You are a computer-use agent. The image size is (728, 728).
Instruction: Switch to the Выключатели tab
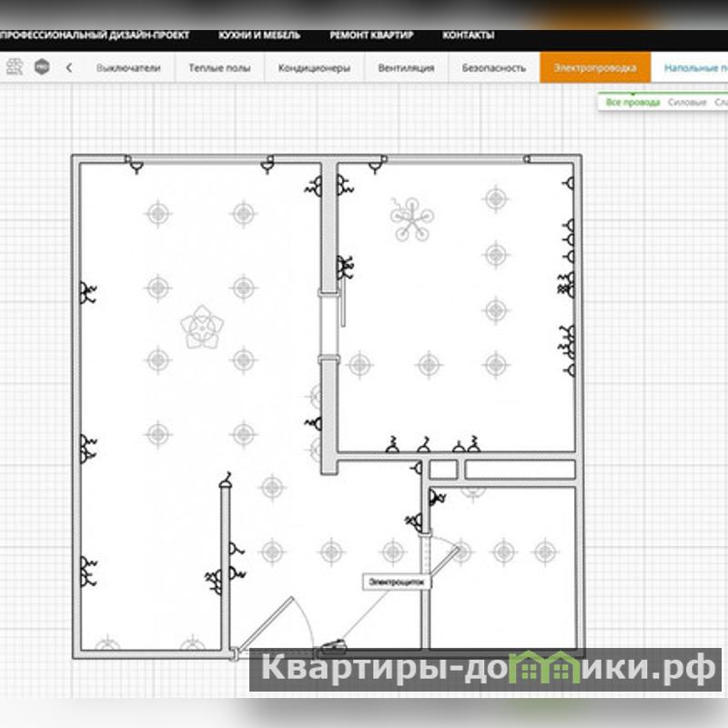coord(128,67)
